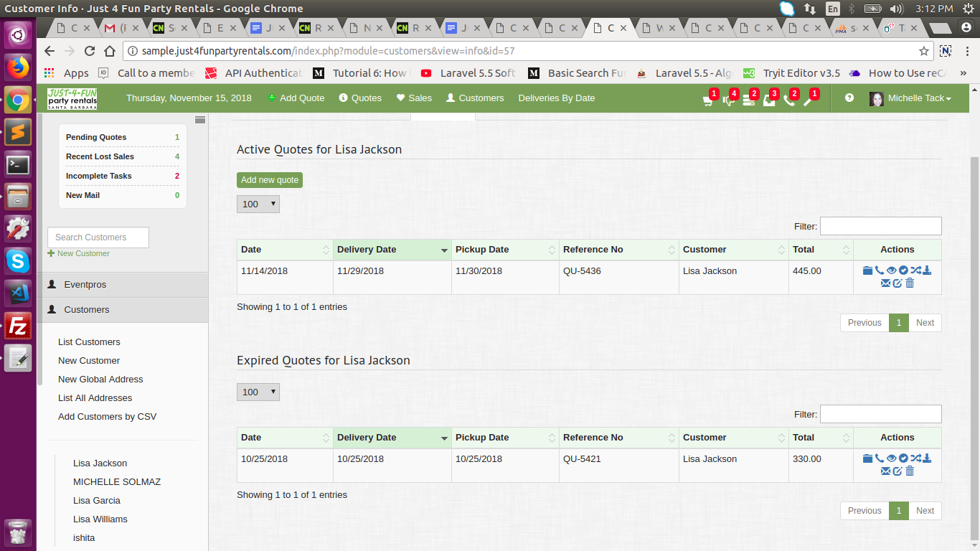Click the Active Quotes Filter input field
Screen dimensions: 980x551
click(x=880, y=226)
